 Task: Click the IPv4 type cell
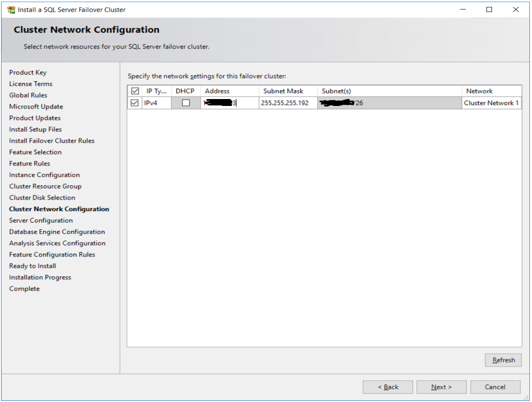click(x=157, y=103)
